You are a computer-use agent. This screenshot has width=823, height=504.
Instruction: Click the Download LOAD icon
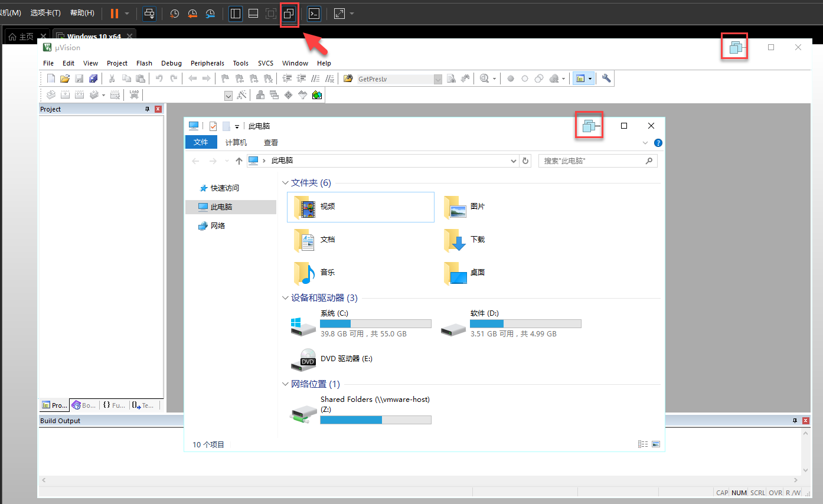tap(134, 94)
